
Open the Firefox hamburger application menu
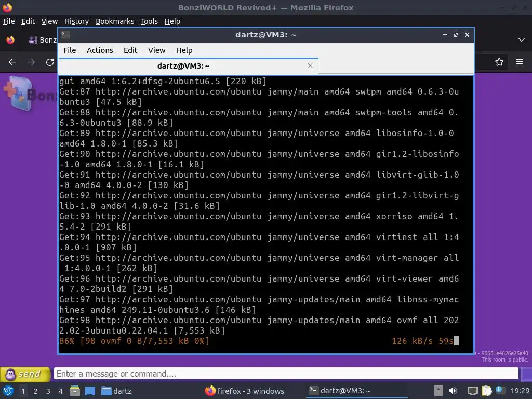[x=520, y=62]
